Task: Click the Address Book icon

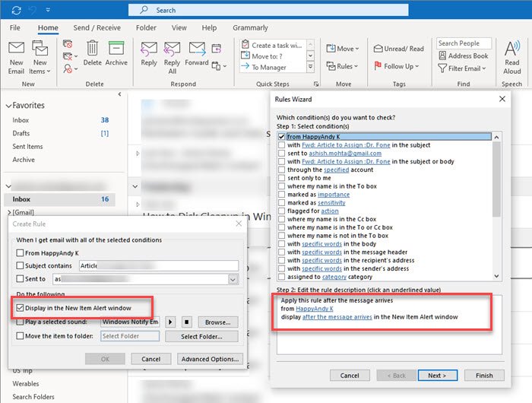Action: click(442, 56)
